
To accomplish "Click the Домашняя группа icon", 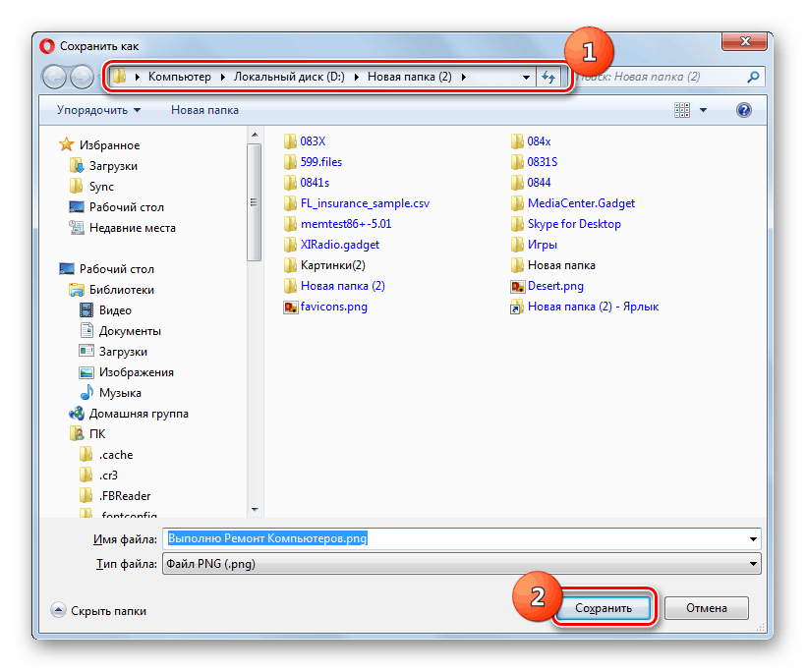I will point(76,413).
